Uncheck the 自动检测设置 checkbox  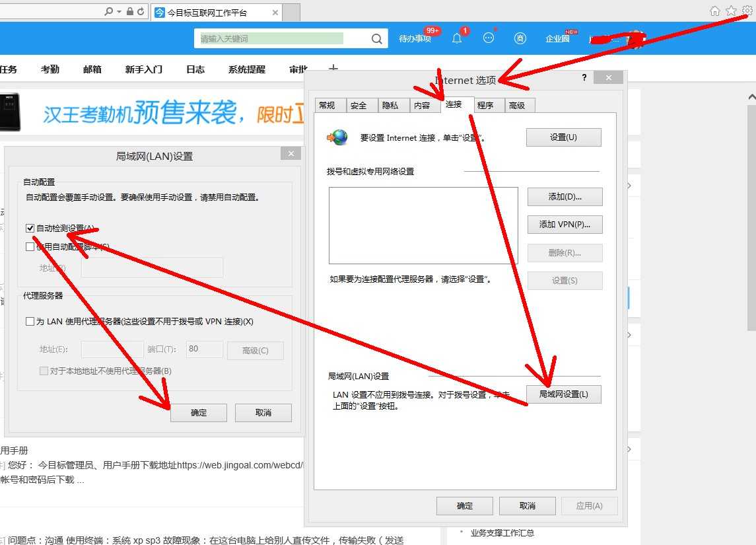(x=30, y=229)
